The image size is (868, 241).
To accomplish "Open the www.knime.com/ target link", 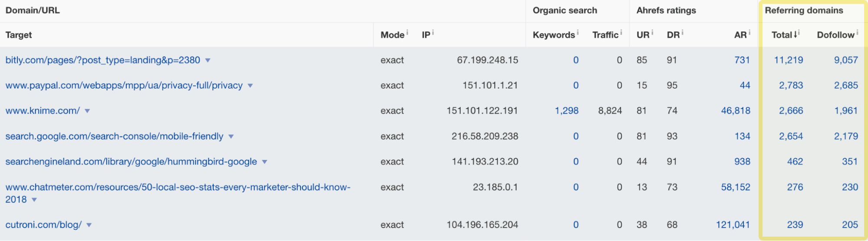I will point(43,111).
